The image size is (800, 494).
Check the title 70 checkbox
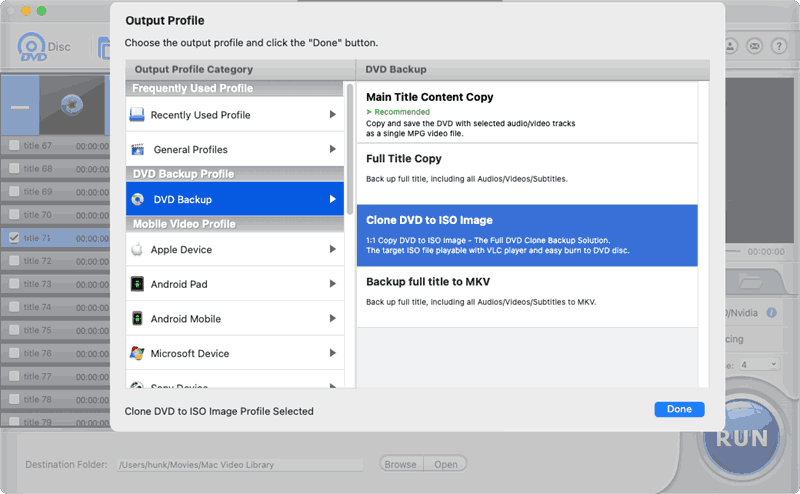pyautogui.click(x=14, y=214)
